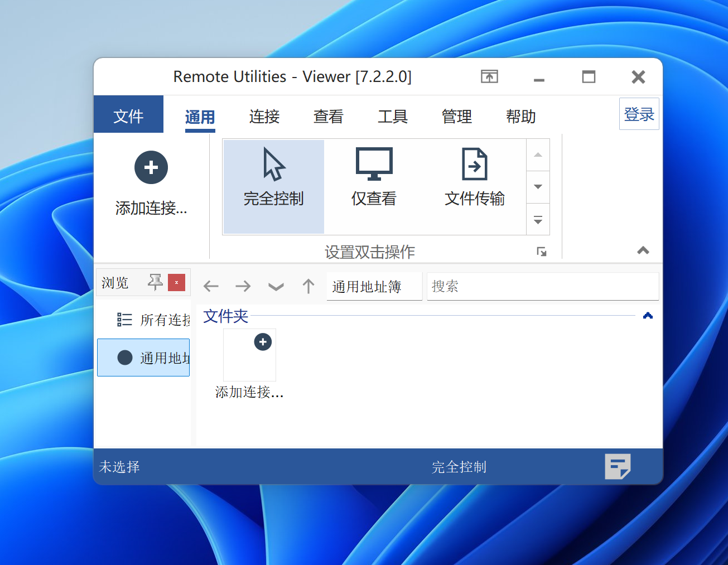Image resolution: width=728 pixels, height=565 pixels.
Task: Open 设置双击操作 dialog launcher
Action: click(x=541, y=252)
